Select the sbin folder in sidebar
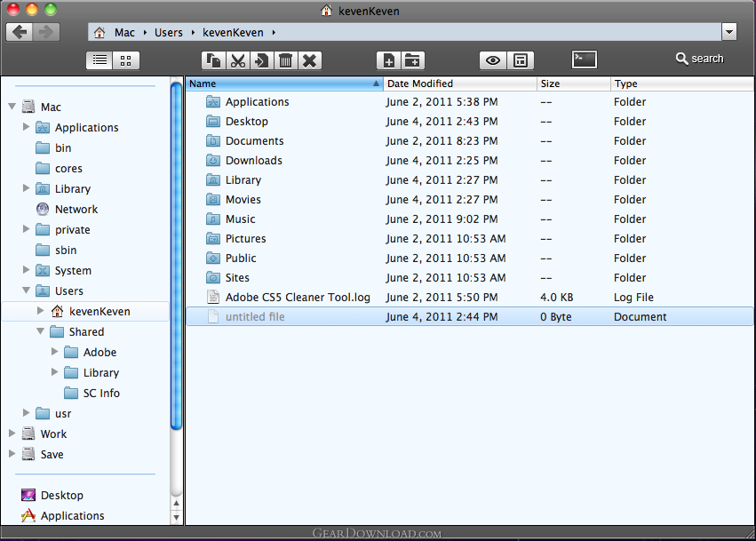 click(56, 251)
